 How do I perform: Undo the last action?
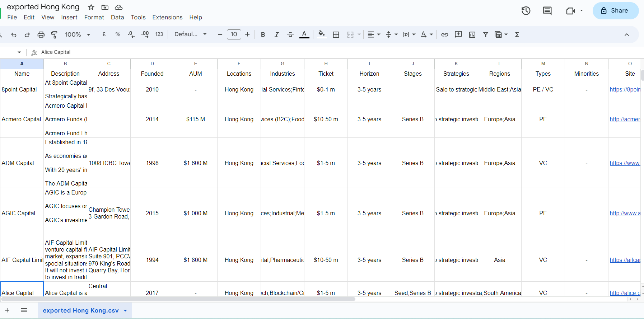point(14,34)
